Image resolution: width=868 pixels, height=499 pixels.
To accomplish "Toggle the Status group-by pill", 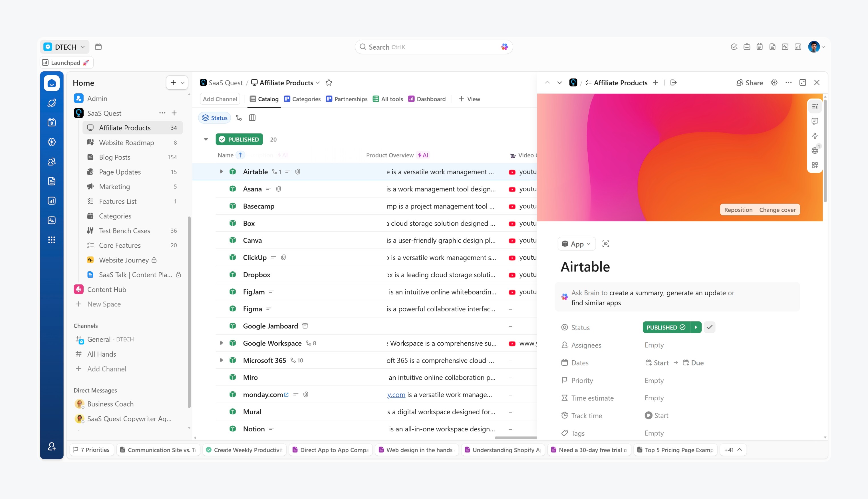I will pos(215,118).
